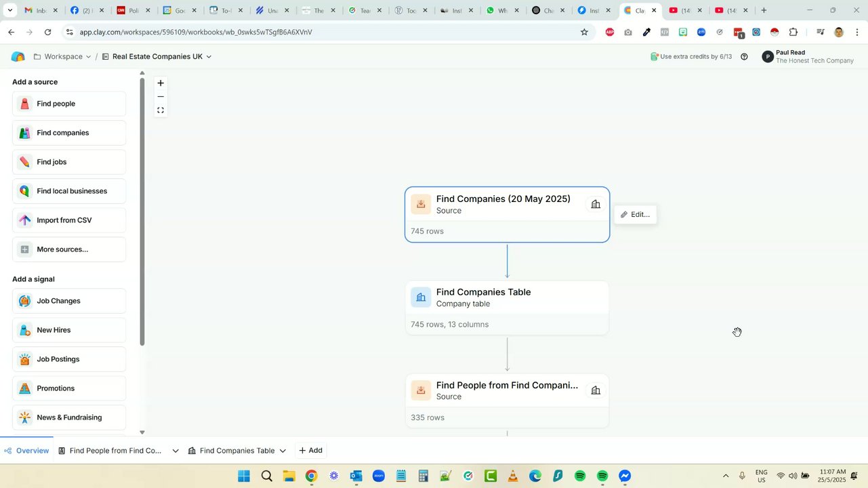Screen dimensions: 868x488
Task: Open Windows Start menu
Action: (244, 476)
